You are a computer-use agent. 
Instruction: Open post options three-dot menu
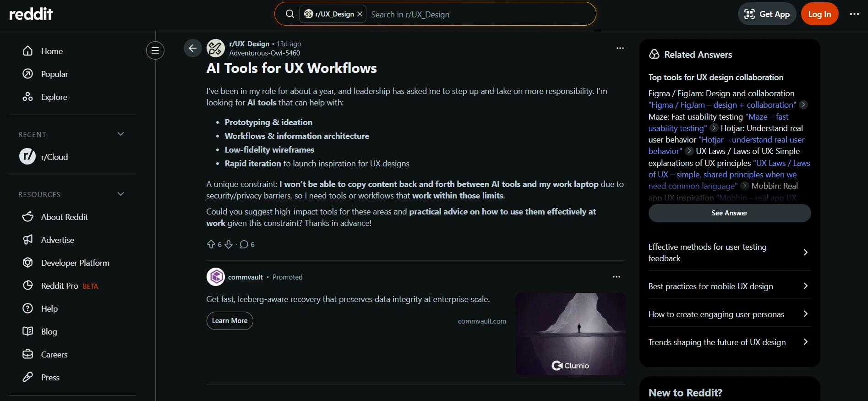[620, 48]
